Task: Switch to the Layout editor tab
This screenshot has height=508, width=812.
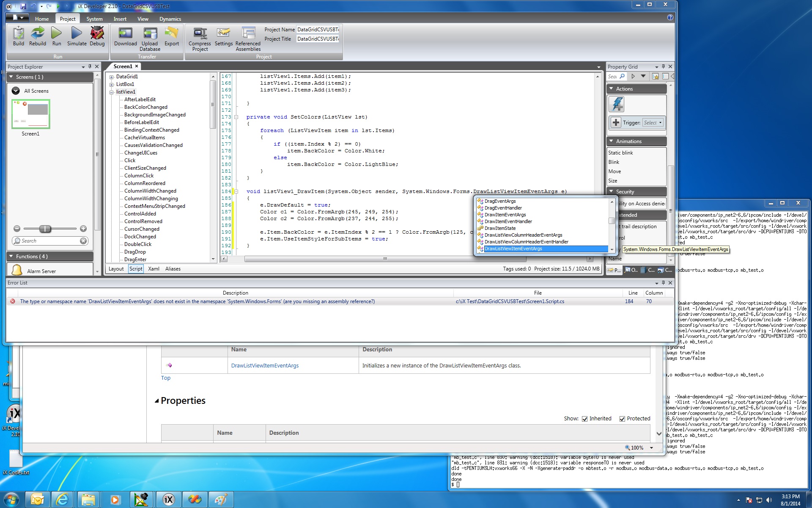Action: click(116, 269)
